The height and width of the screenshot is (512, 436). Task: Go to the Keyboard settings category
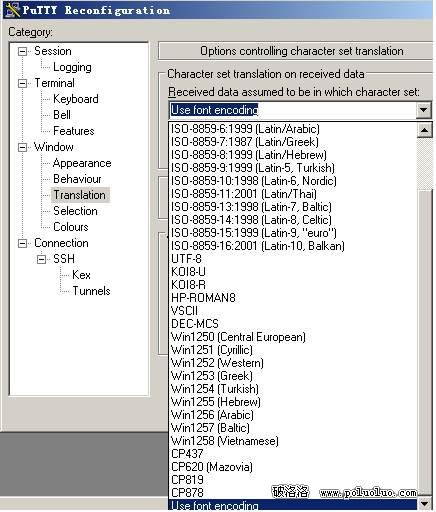76,99
